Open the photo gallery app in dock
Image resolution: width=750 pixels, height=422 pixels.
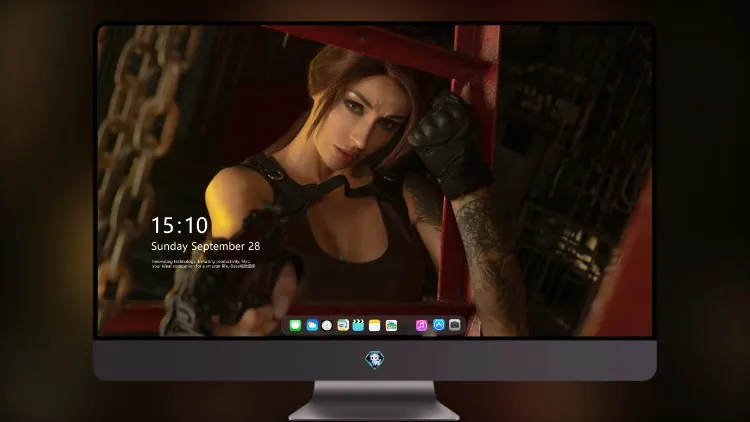pos(391,326)
